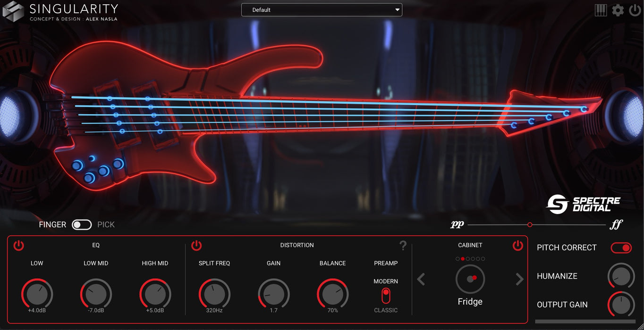Adjust the pp-to-ff dynamics slider

(x=530, y=224)
